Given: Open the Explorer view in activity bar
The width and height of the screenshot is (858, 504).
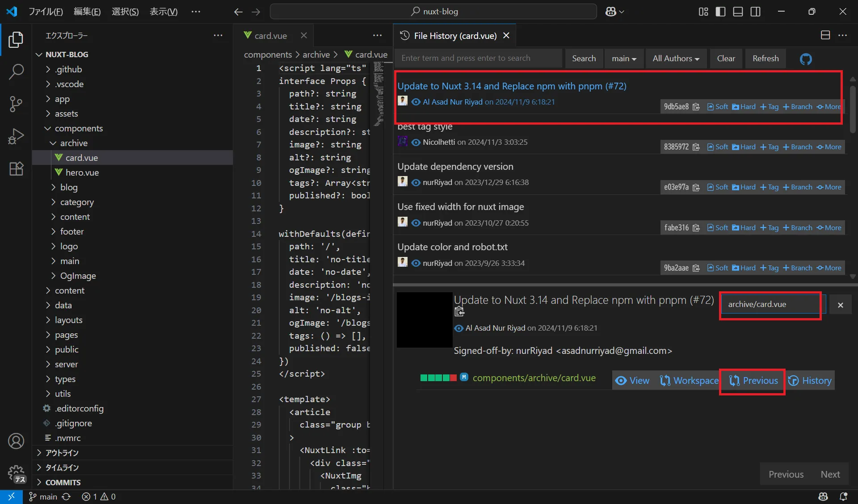Looking at the screenshot, I should click(16, 40).
